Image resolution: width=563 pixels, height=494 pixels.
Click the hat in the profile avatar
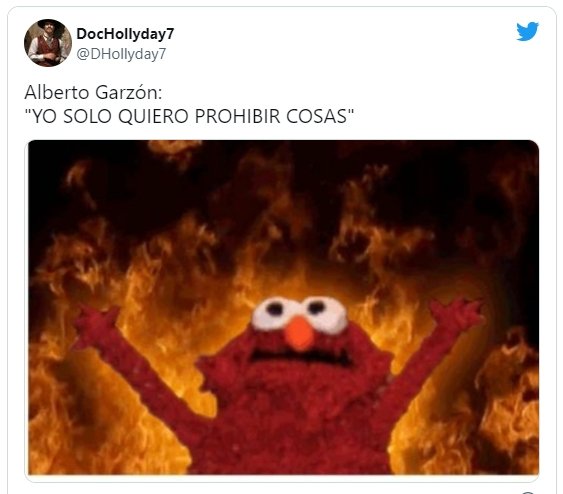[x=51, y=25]
